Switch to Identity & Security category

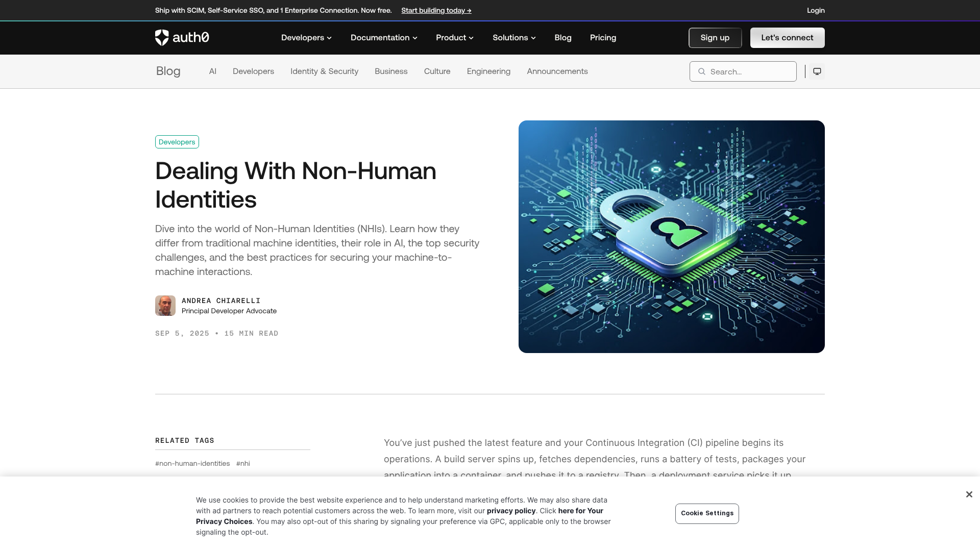(x=324, y=71)
